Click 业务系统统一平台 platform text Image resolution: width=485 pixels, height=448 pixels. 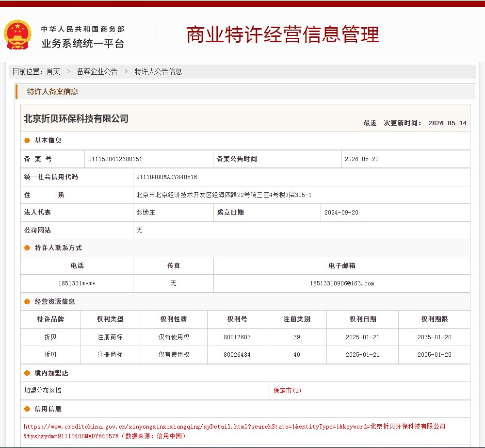click(x=83, y=43)
